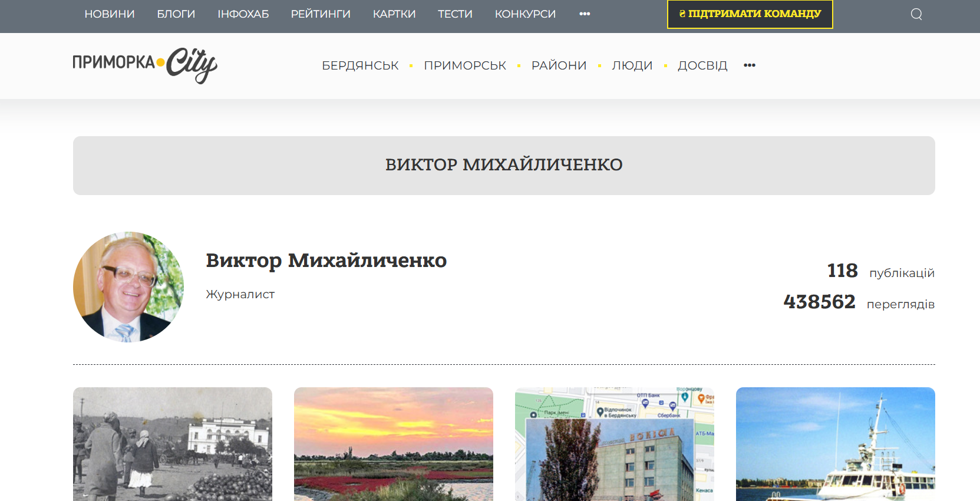Open ДОСВІД category
The image size is (980, 501).
702,65
